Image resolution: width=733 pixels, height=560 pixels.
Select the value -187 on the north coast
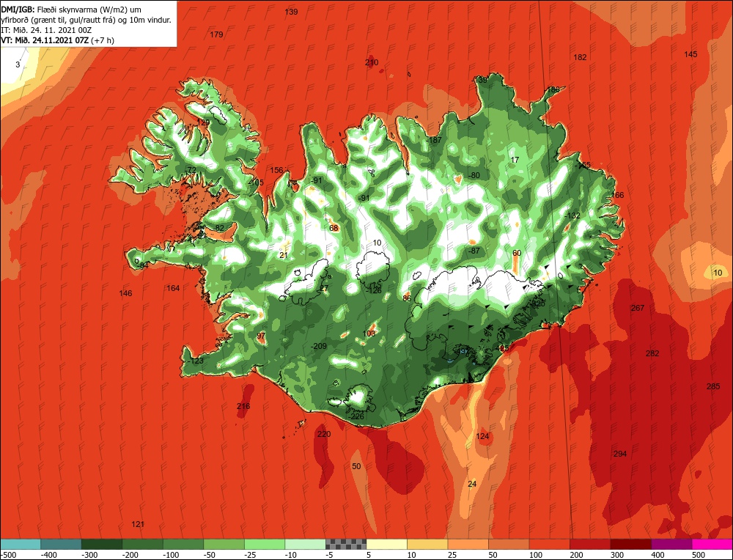(434, 140)
